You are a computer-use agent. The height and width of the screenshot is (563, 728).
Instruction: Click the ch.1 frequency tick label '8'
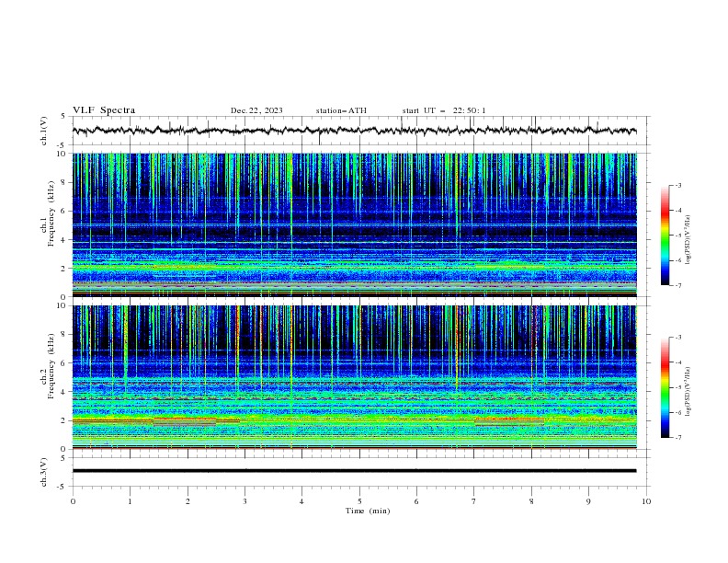coord(64,182)
